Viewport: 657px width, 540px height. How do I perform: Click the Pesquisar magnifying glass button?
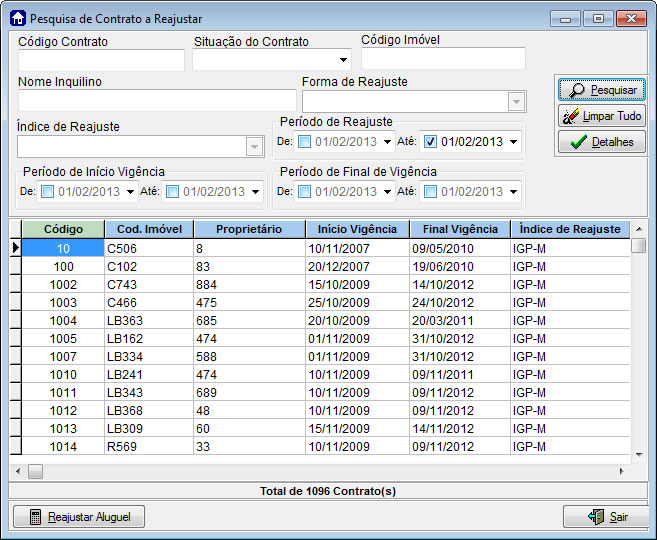pos(601,90)
